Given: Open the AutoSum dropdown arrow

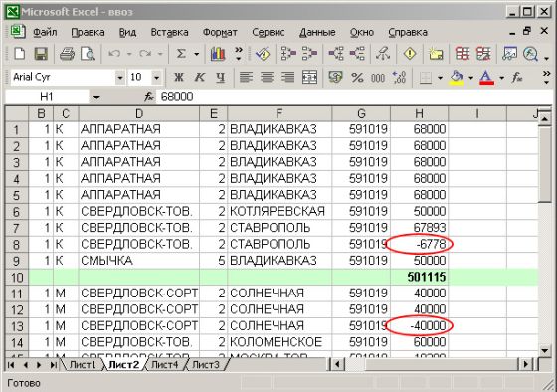Looking at the screenshot, I should [197, 55].
